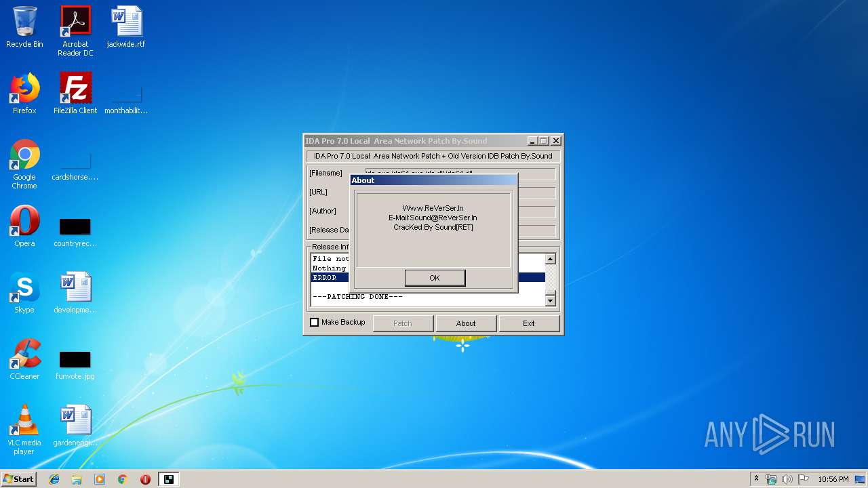This screenshot has width=868, height=488.
Task: Select the Skype desktop icon
Action: point(24,293)
